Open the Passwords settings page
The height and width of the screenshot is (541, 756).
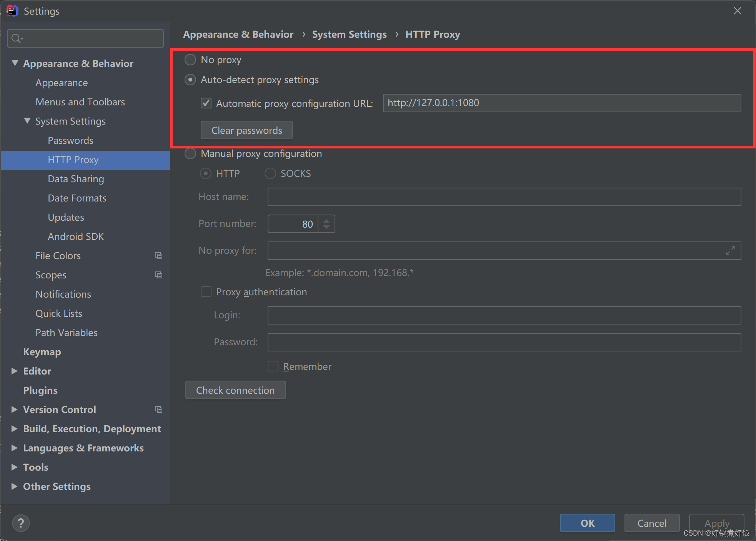coord(70,140)
